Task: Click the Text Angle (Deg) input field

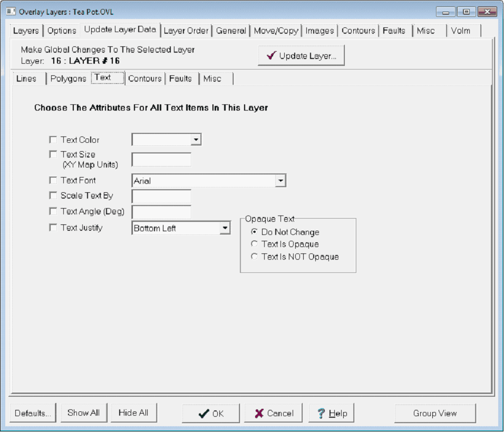Action: 161,212
